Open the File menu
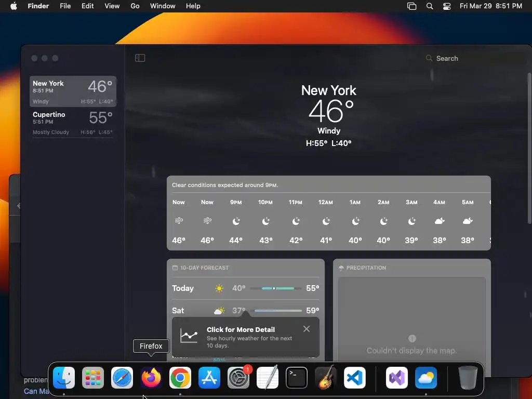The height and width of the screenshot is (399, 532). (65, 6)
